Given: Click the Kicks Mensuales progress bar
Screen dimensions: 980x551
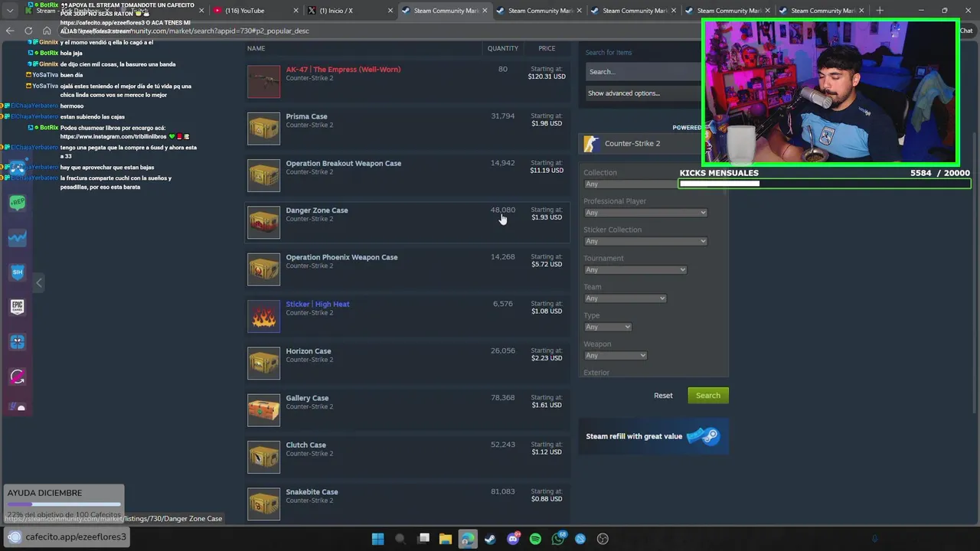Looking at the screenshot, I should click(825, 183).
